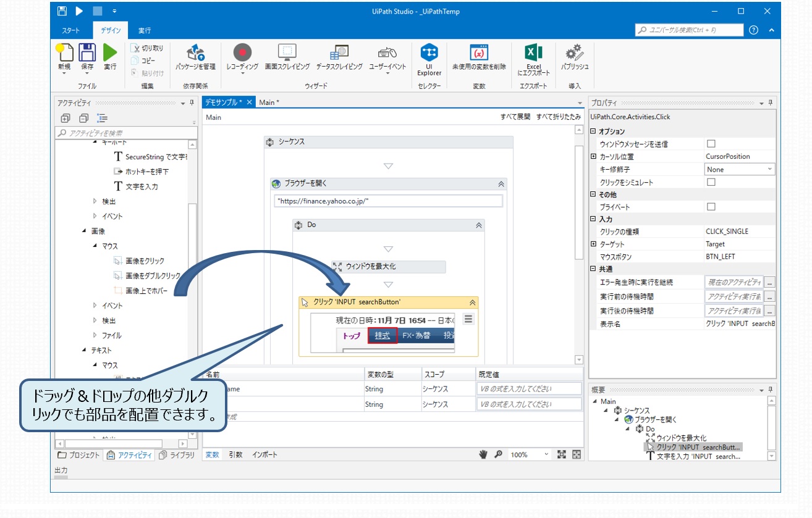Click the save icon in the title bar
812x518 pixels.
coord(61,11)
